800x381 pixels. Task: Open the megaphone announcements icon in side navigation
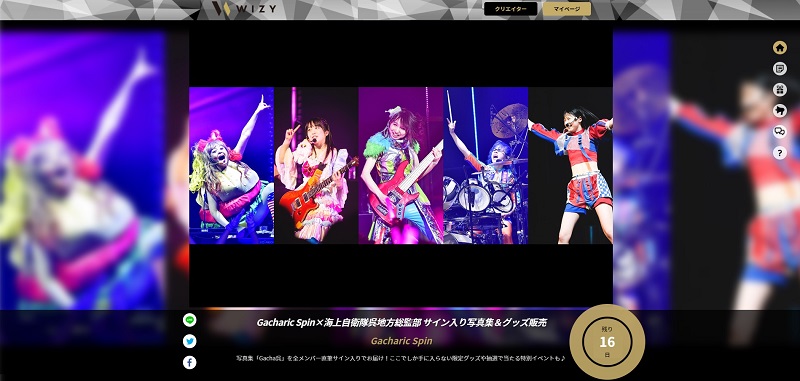[x=780, y=111]
